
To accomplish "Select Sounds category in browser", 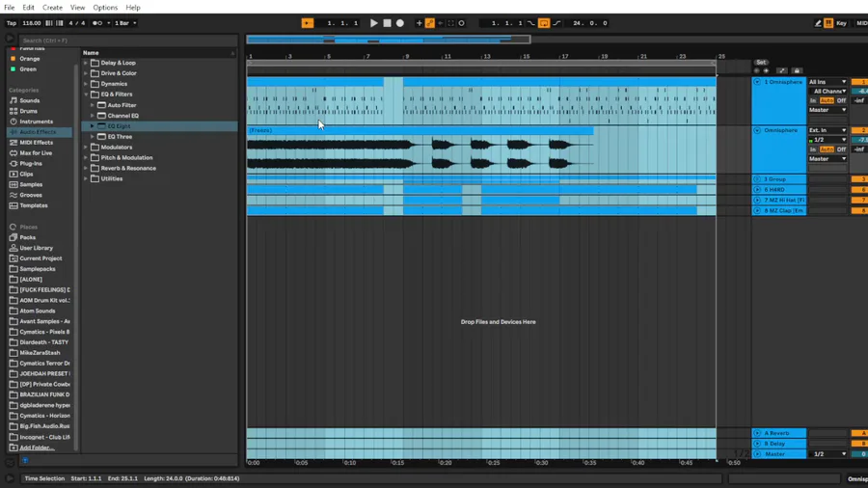I will tap(29, 100).
